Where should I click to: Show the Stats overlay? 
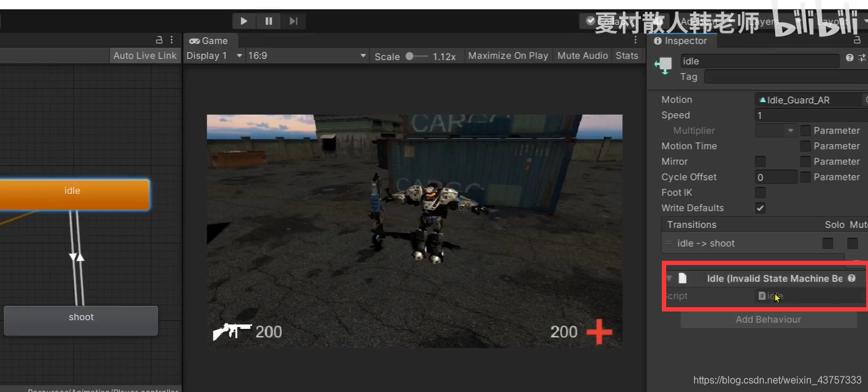point(627,56)
